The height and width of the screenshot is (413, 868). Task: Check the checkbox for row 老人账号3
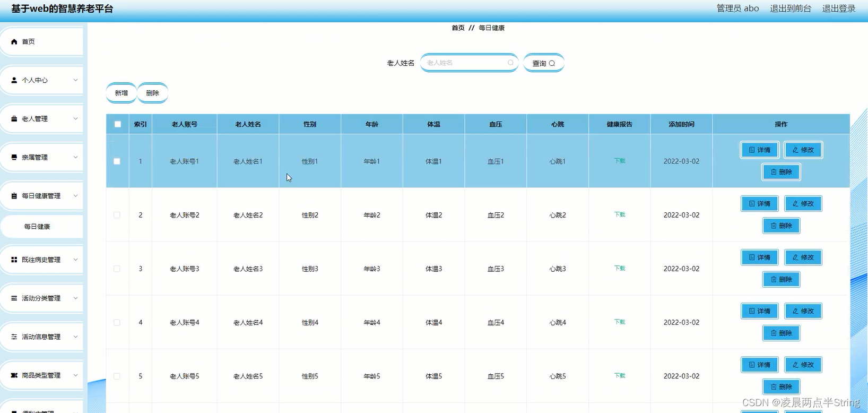(117, 269)
